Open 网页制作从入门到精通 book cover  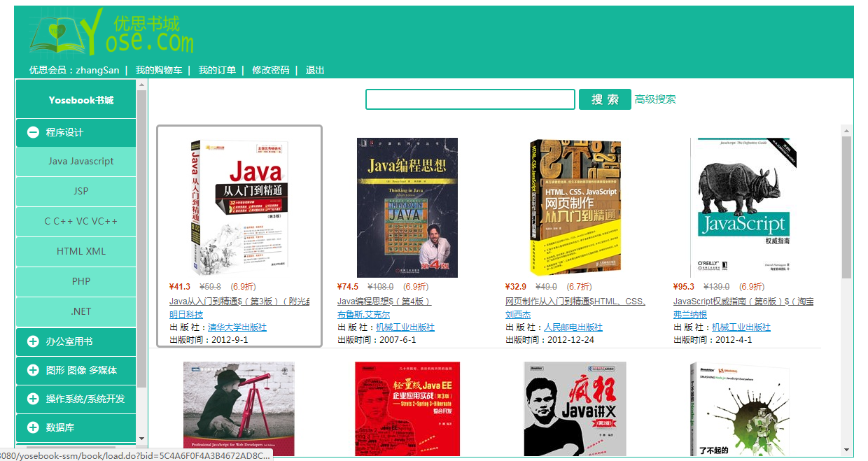click(575, 208)
